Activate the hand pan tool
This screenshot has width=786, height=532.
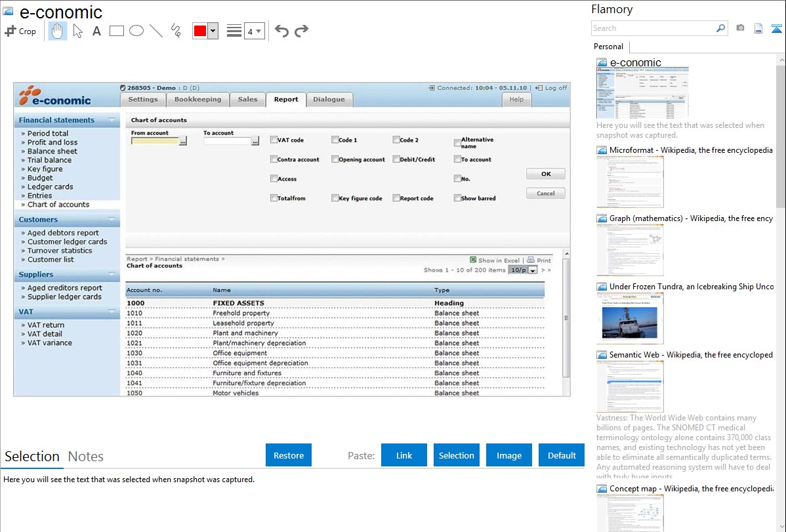point(57,31)
